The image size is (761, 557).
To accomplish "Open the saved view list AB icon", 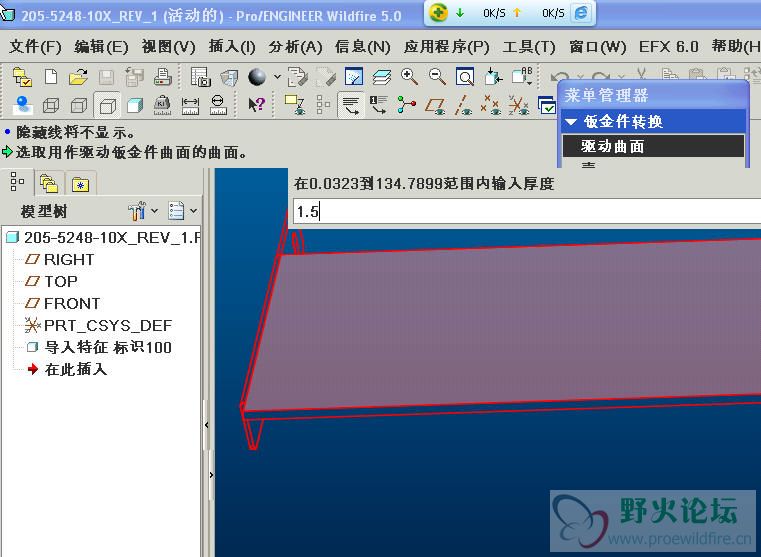I will pyautogui.click(x=522, y=77).
